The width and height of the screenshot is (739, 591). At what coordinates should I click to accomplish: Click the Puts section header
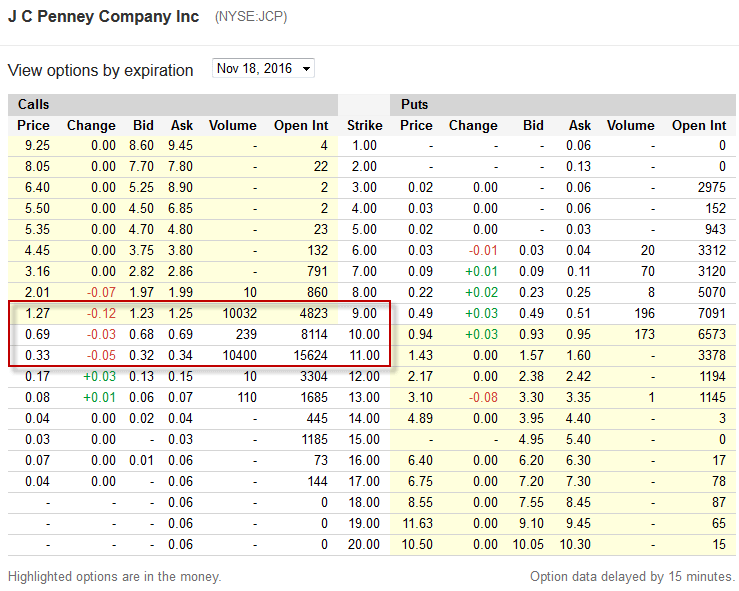tap(414, 105)
